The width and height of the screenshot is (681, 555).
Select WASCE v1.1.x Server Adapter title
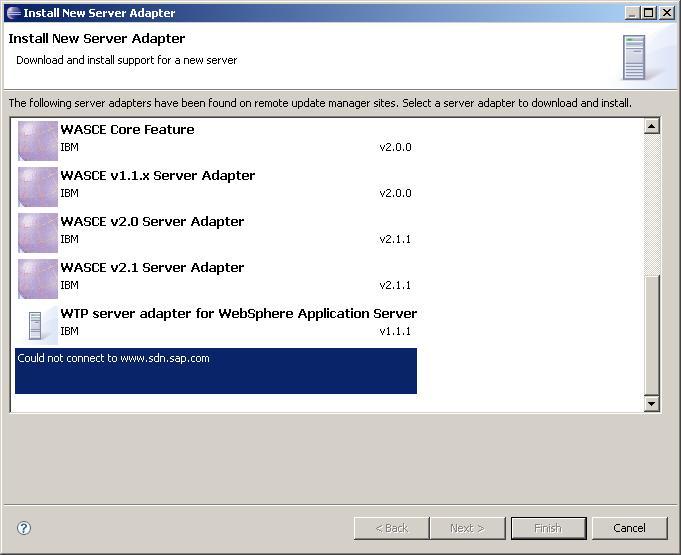(158, 175)
